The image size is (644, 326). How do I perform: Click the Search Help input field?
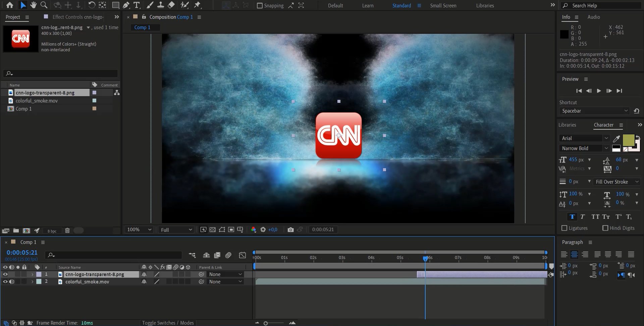point(600,5)
